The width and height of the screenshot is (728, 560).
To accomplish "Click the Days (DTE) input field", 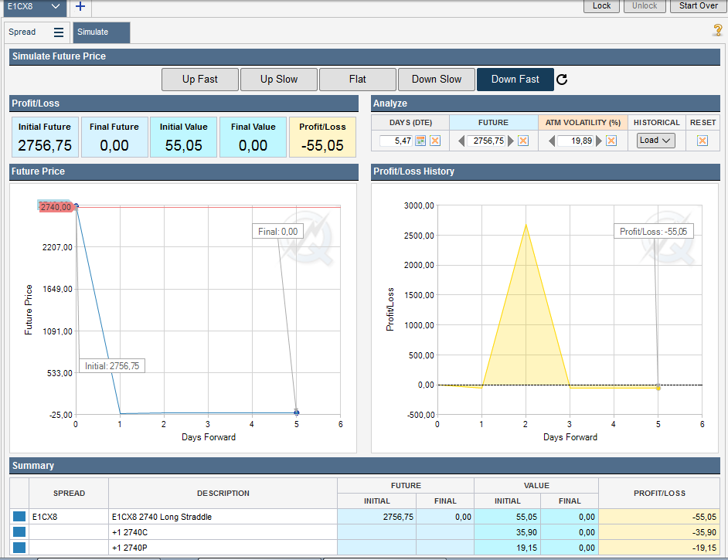I will 396,141.
